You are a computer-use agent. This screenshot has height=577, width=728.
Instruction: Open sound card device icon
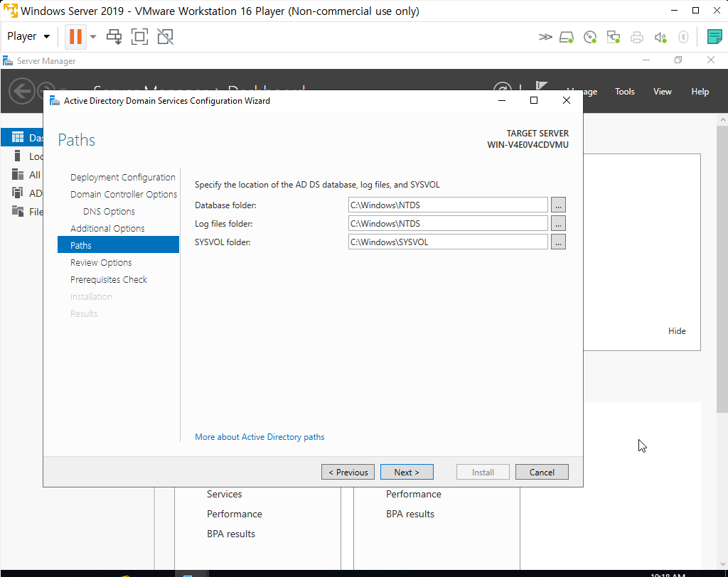tap(660, 37)
